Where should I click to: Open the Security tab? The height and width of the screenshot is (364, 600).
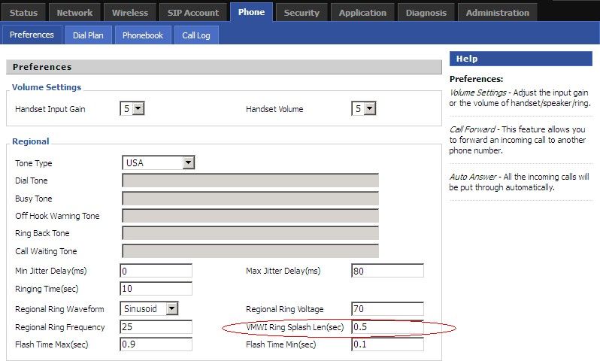302,12
